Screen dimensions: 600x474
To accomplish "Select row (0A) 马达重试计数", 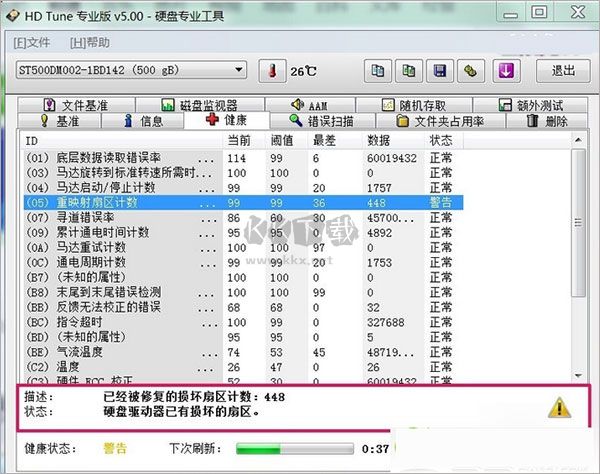I will click(x=243, y=247).
